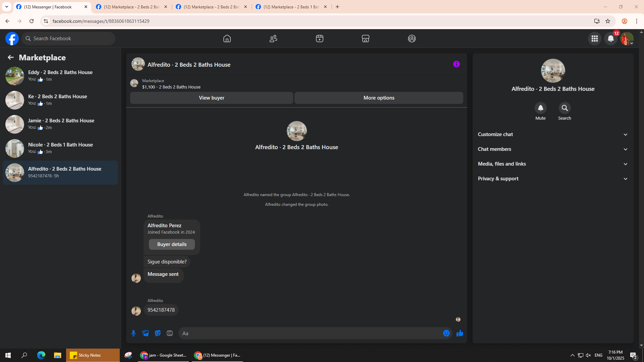View site information icon beside the URL

(x=46, y=21)
